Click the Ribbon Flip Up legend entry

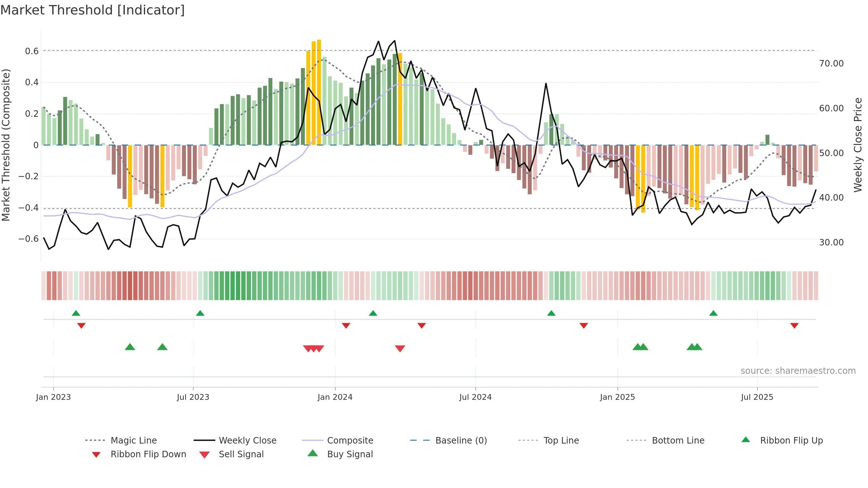pos(782,440)
